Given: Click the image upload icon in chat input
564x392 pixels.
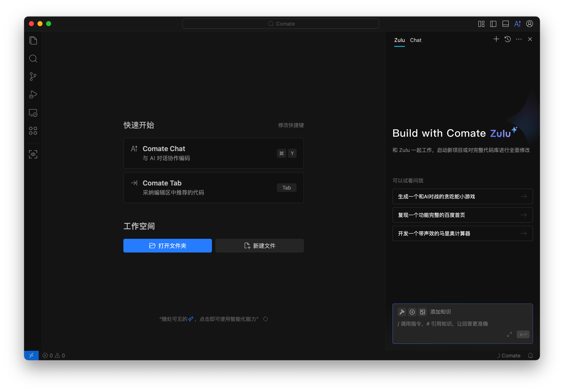Looking at the screenshot, I should pos(423,312).
